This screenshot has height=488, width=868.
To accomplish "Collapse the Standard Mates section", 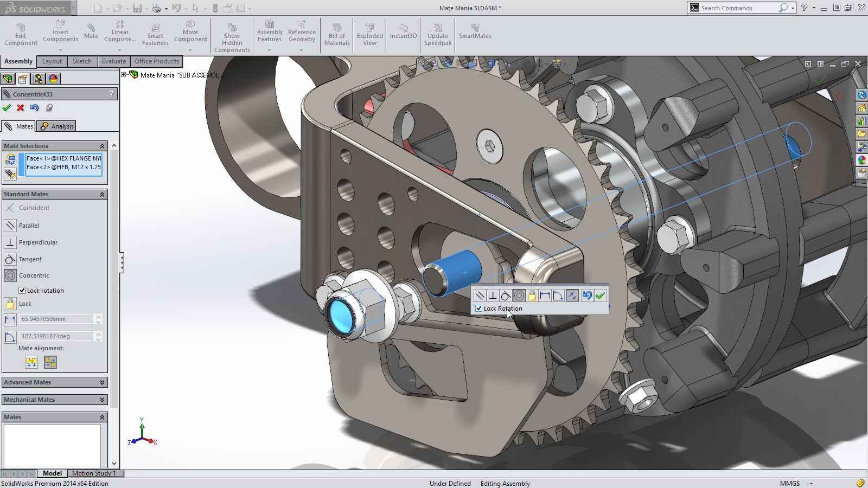I will coord(102,194).
